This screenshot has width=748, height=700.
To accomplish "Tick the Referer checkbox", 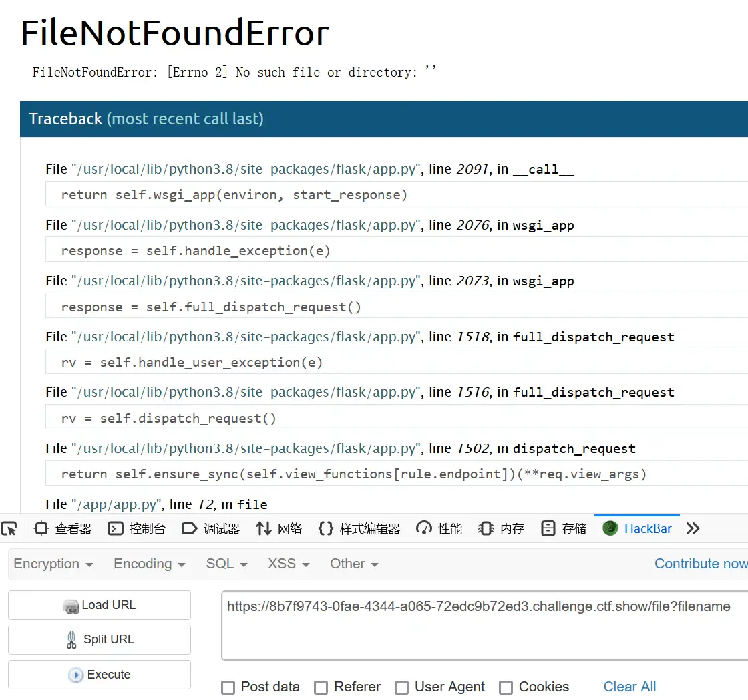I will (x=321, y=687).
